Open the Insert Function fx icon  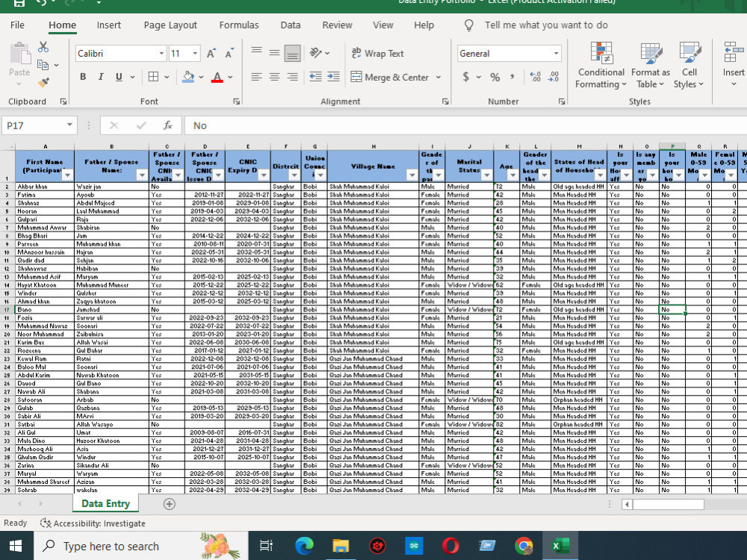coord(167,125)
